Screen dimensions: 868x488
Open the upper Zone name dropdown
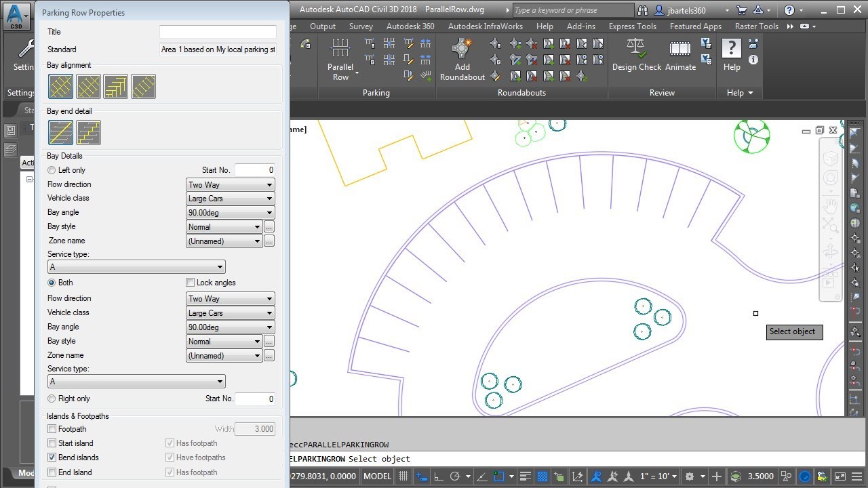[x=224, y=241]
